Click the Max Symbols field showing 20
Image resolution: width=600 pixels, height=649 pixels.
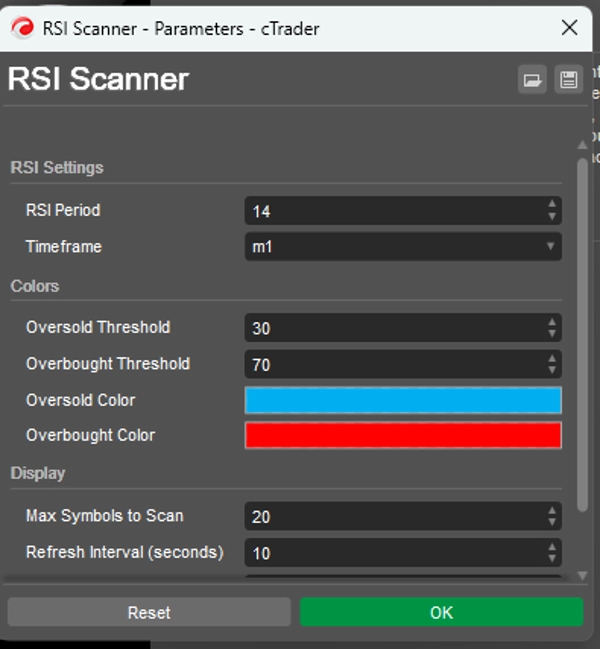coord(403,516)
